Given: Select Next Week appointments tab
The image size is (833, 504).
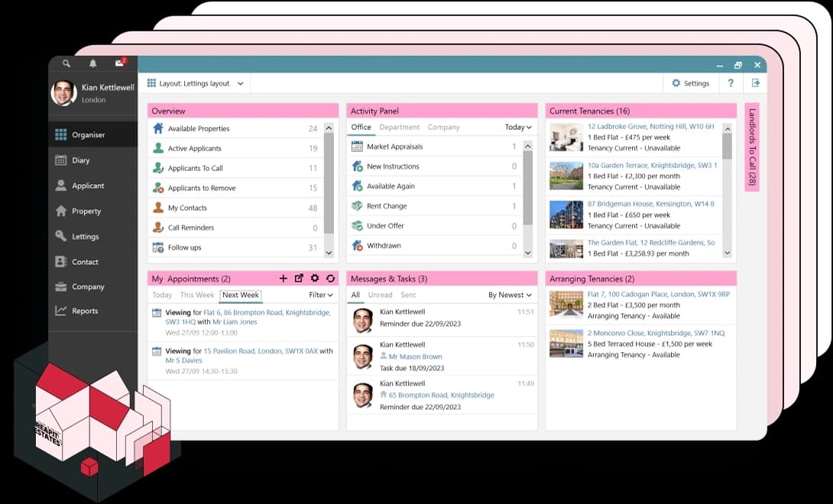Looking at the screenshot, I should [241, 295].
